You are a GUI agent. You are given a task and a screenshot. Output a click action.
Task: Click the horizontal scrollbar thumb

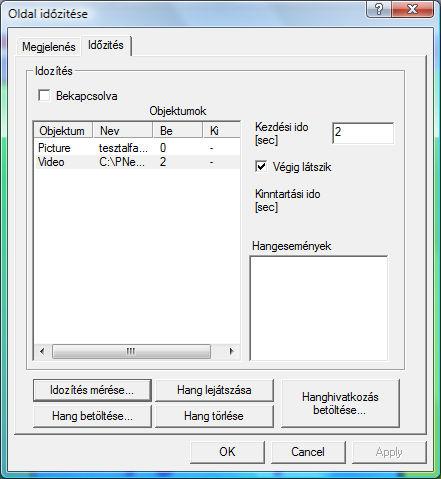point(131,351)
